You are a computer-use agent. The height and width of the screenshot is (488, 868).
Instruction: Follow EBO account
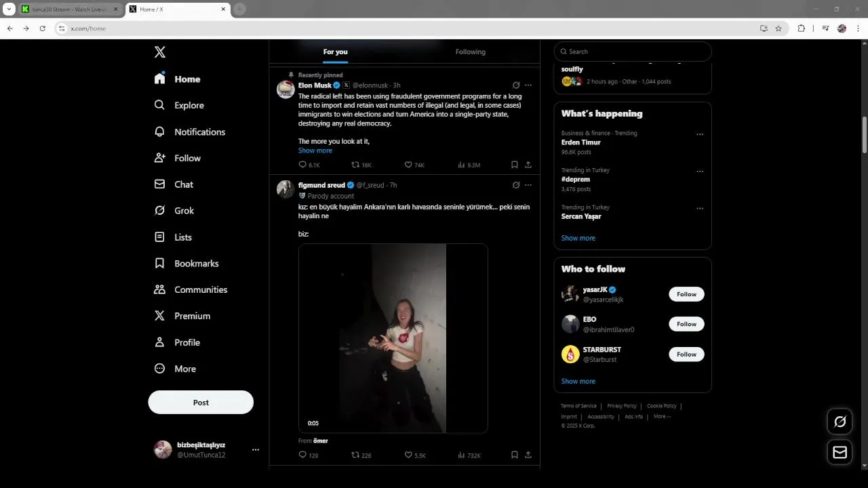point(686,324)
